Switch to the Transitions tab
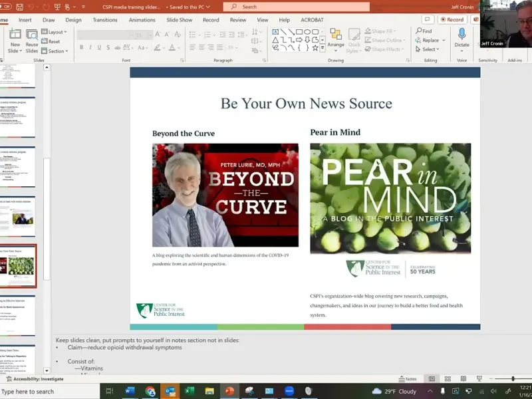The height and width of the screenshot is (399, 532). 105,20
